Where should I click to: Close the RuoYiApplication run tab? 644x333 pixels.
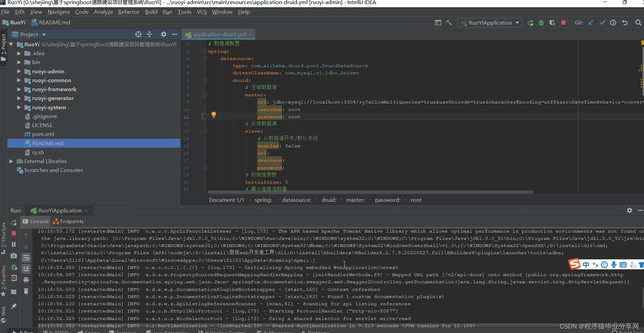tap(86, 211)
